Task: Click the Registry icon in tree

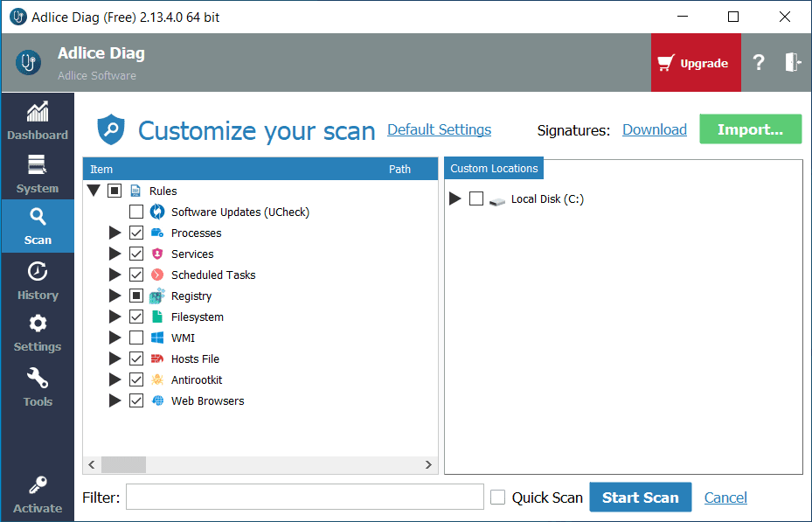Action: [157, 296]
